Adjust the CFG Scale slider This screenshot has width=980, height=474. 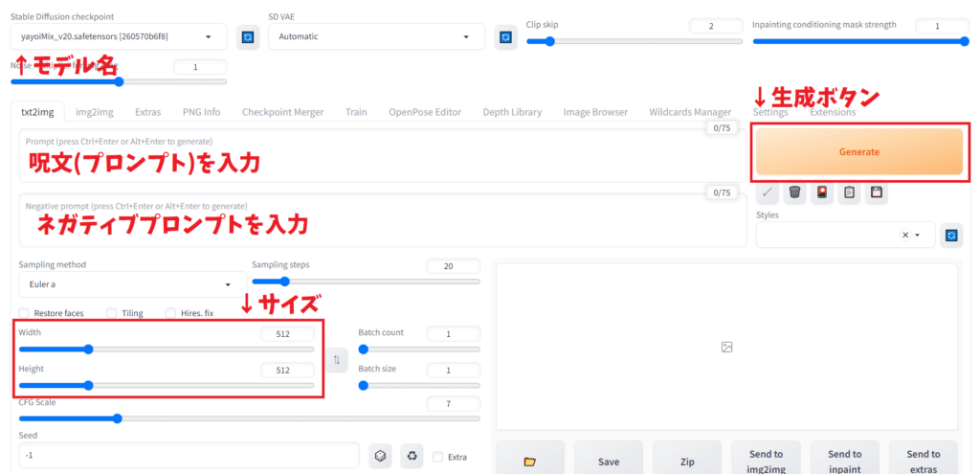coord(250,418)
